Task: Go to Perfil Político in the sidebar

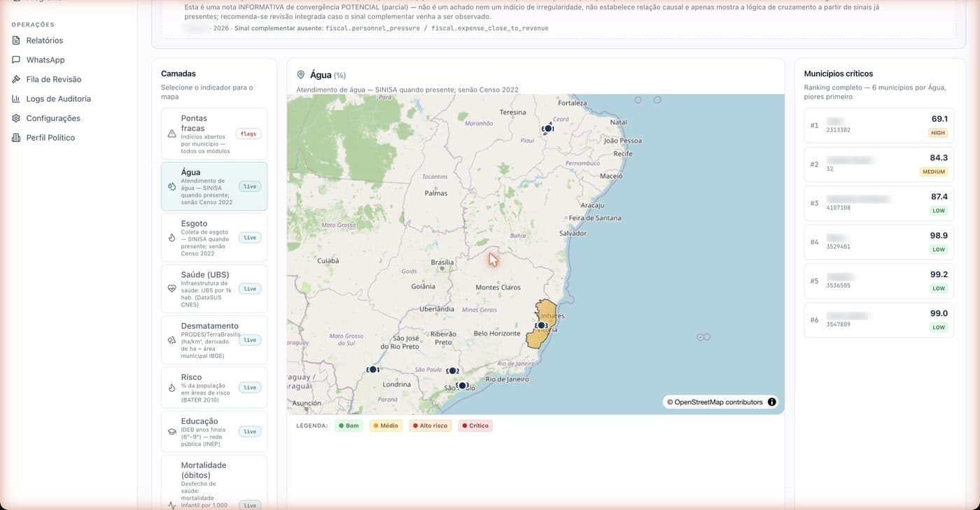Action: pos(50,138)
